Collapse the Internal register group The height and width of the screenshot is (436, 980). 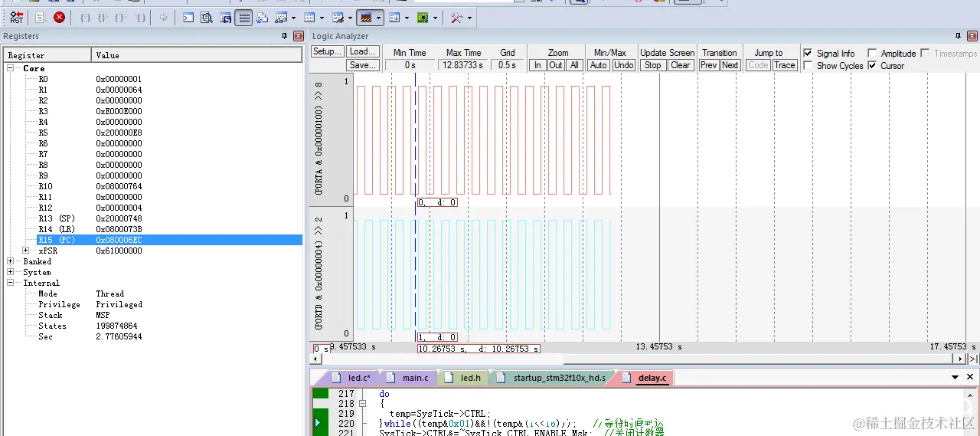click(11, 283)
